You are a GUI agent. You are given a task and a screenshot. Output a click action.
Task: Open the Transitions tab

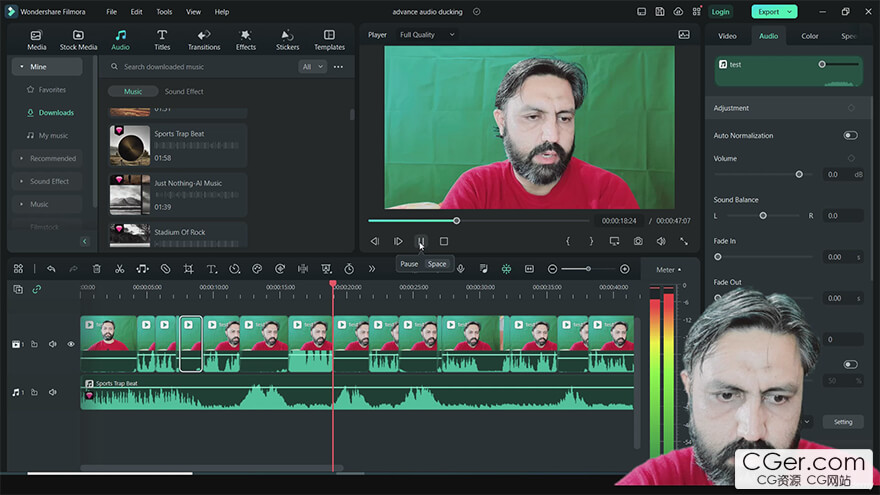coord(204,40)
